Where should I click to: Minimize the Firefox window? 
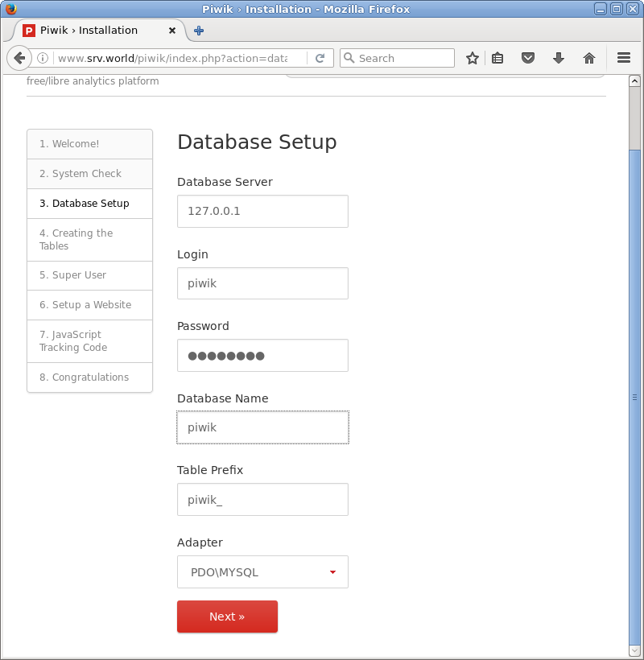tap(601, 9)
